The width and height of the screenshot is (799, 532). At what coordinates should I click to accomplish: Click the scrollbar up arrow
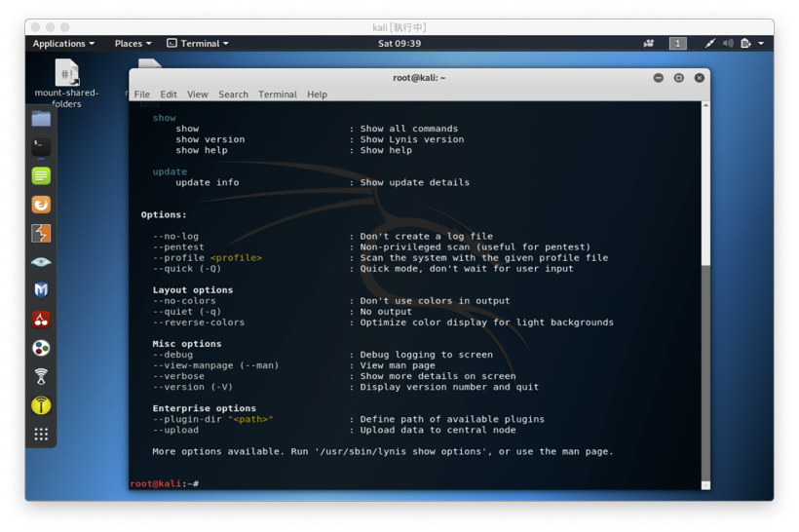point(705,105)
